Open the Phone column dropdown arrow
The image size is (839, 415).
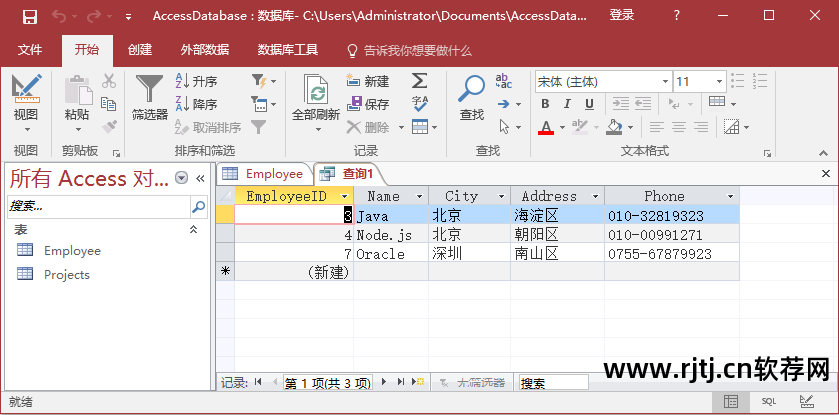click(730, 197)
